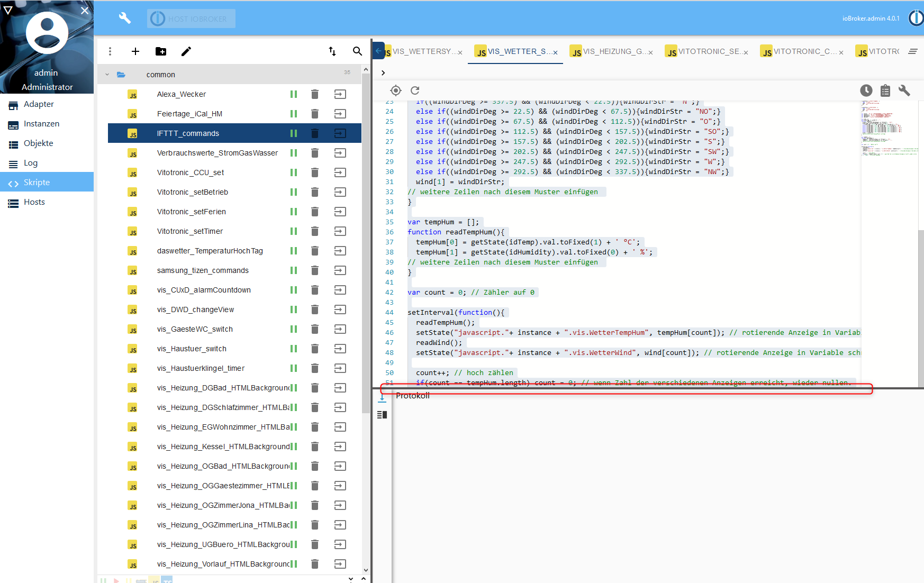924x583 pixels.
Task: Click the log scroll-to-bottom icon
Action: [382, 397]
